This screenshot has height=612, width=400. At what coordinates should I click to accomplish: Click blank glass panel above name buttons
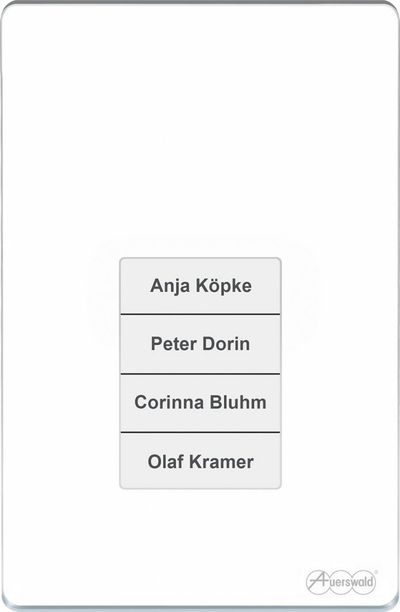(200, 129)
